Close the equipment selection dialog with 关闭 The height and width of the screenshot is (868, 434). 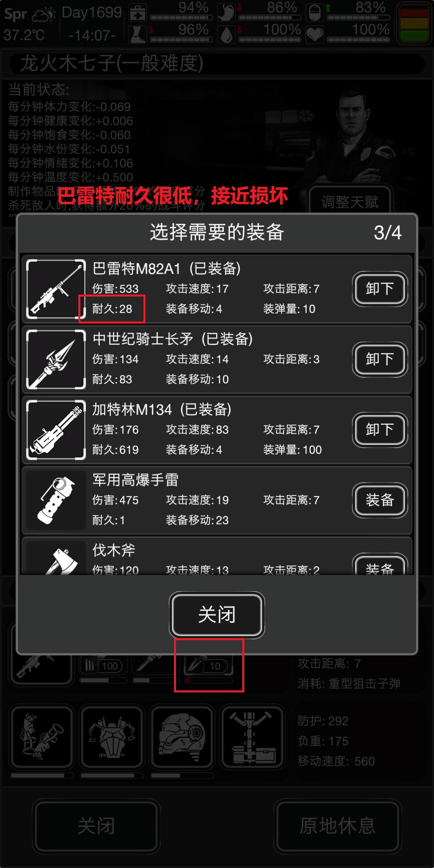pos(217,614)
